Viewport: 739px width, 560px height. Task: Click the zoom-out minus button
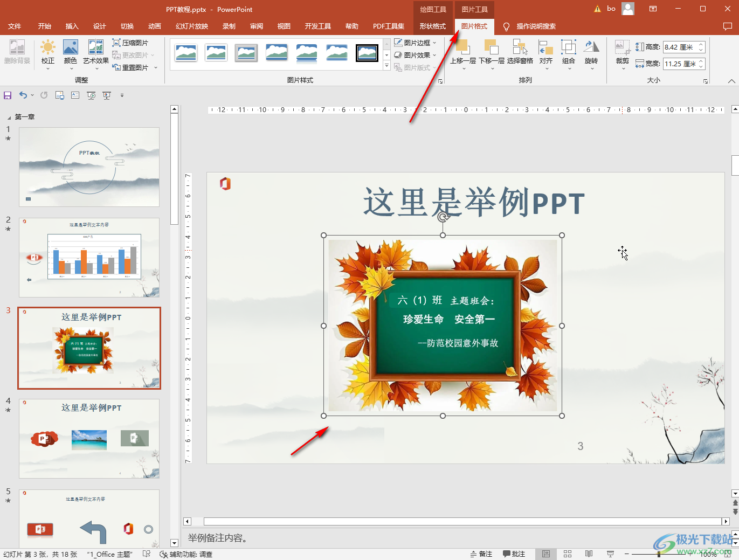(627, 554)
